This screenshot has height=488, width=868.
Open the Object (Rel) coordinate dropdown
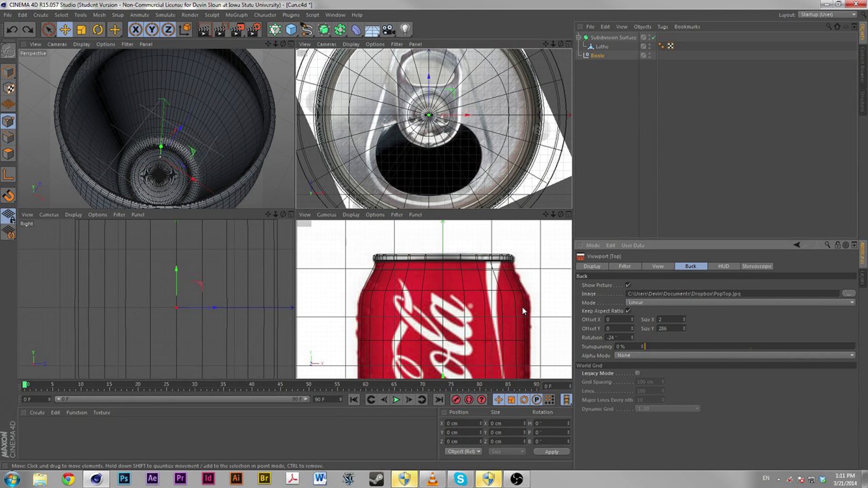click(464, 451)
